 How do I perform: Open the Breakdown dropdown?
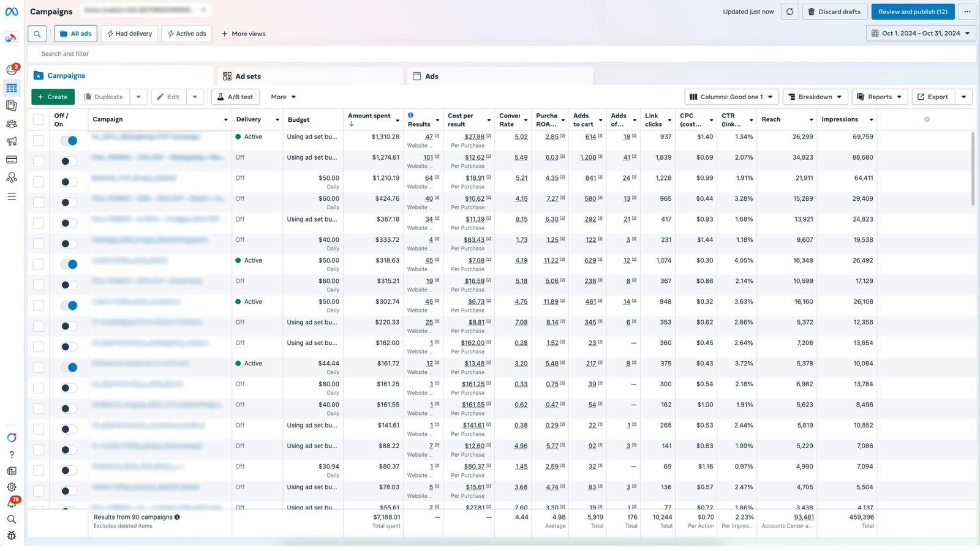click(x=815, y=97)
